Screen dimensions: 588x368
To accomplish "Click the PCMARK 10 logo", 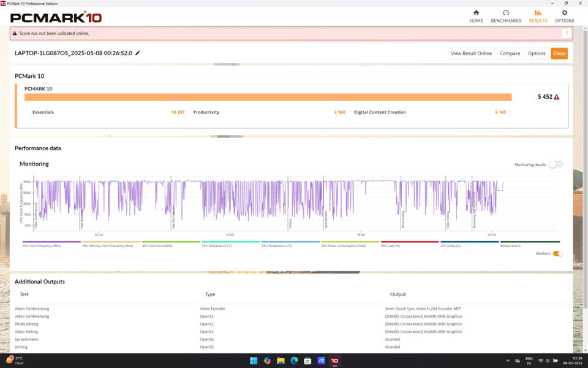I will click(56, 17).
